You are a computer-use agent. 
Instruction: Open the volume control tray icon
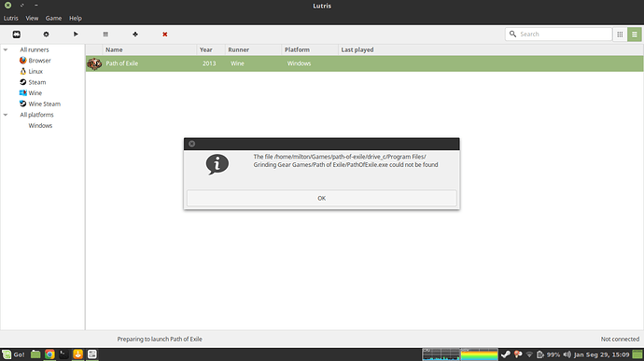click(x=567, y=354)
